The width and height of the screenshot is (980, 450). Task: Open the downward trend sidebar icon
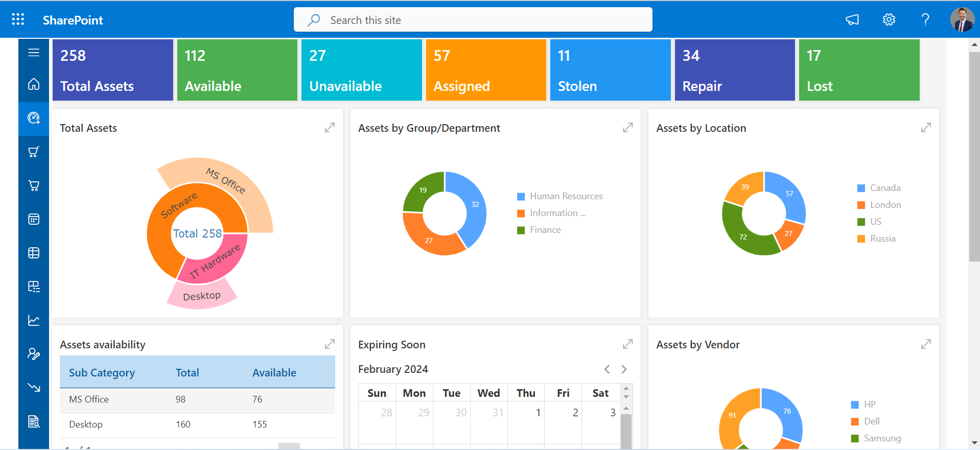[x=34, y=388]
